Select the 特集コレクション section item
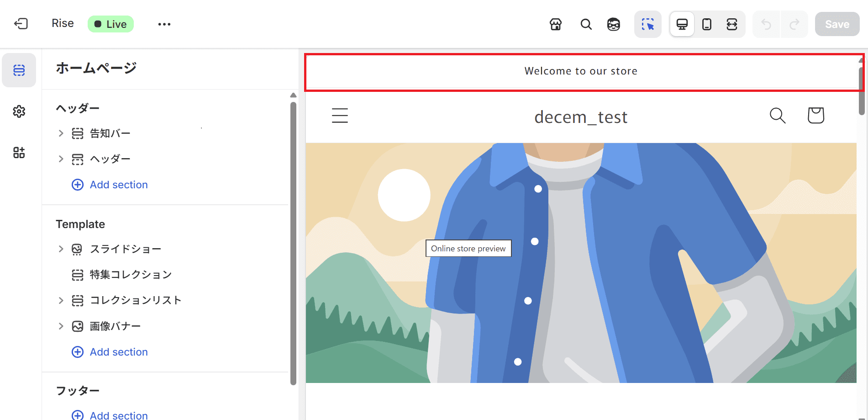Image resolution: width=868 pixels, height=420 pixels. click(131, 274)
